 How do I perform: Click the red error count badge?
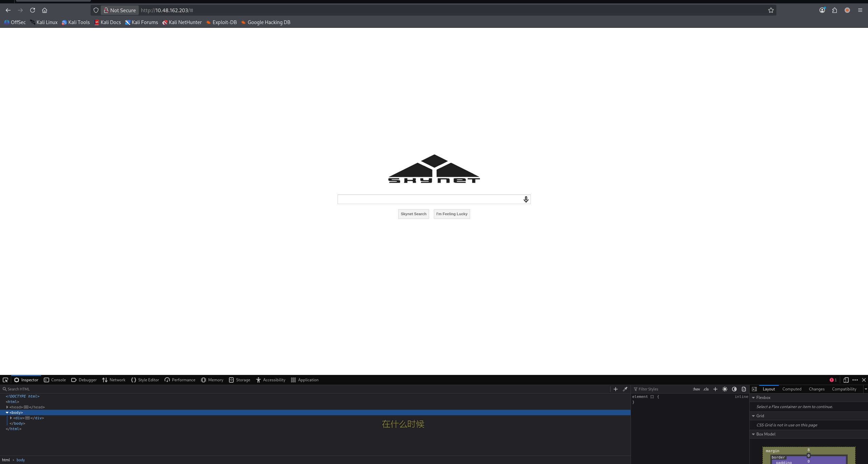[x=833, y=380]
